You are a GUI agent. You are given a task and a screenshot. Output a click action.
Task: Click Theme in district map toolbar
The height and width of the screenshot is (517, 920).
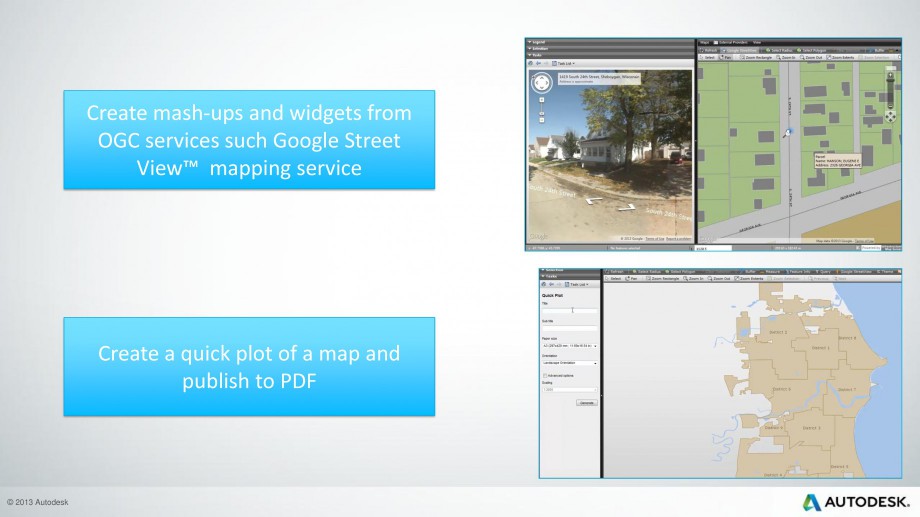coord(885,272)
